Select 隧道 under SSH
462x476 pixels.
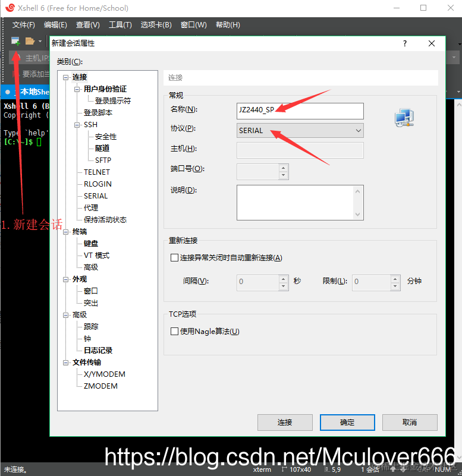(x=102, y=149)
